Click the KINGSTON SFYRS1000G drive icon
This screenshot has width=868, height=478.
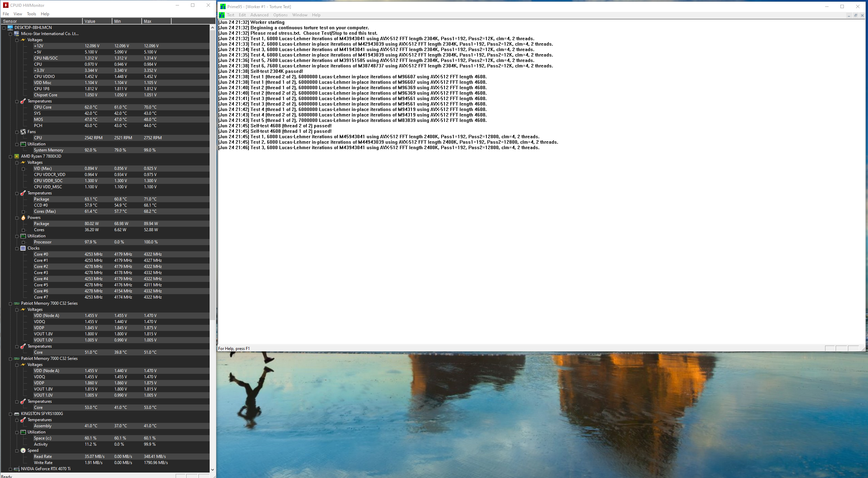click(x=17, y=414)
